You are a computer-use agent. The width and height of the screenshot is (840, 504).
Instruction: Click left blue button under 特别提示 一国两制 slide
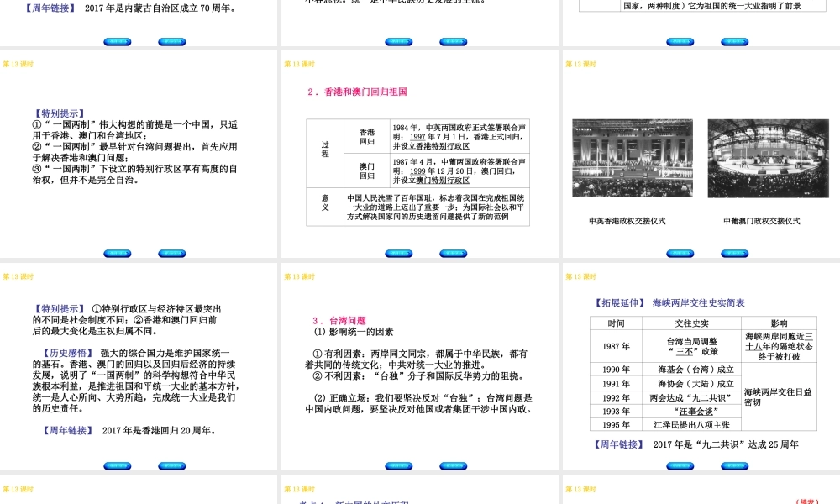(118, 254)
